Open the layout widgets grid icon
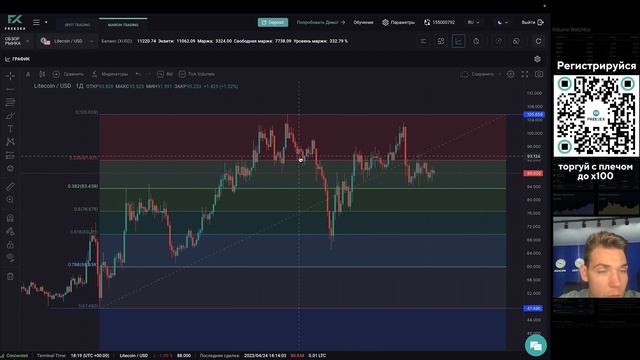The image size is (640, 360). point(441,41)
